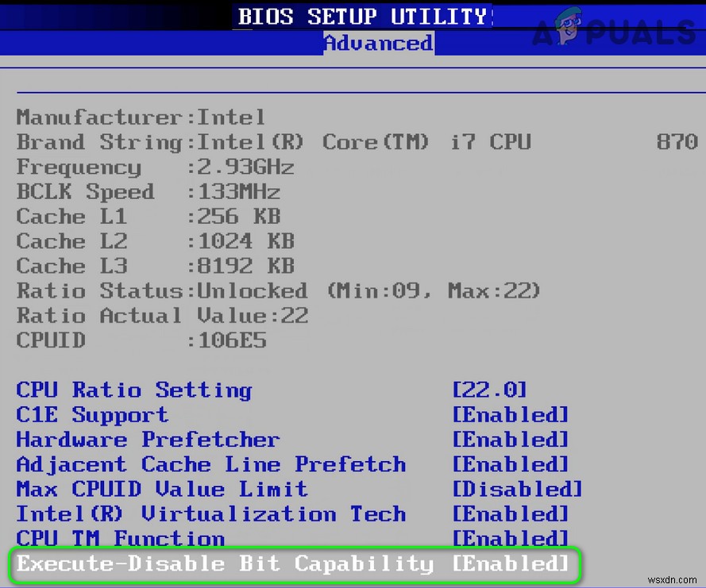The image size is (706, 588).
Task: Click the Cache L2 :1024 KB line
Action: click(x=156, y=241)
